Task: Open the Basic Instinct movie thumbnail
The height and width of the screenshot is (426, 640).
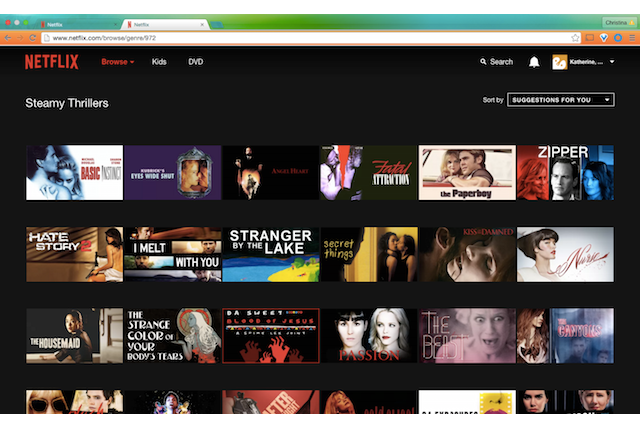Action: [74, 173]
